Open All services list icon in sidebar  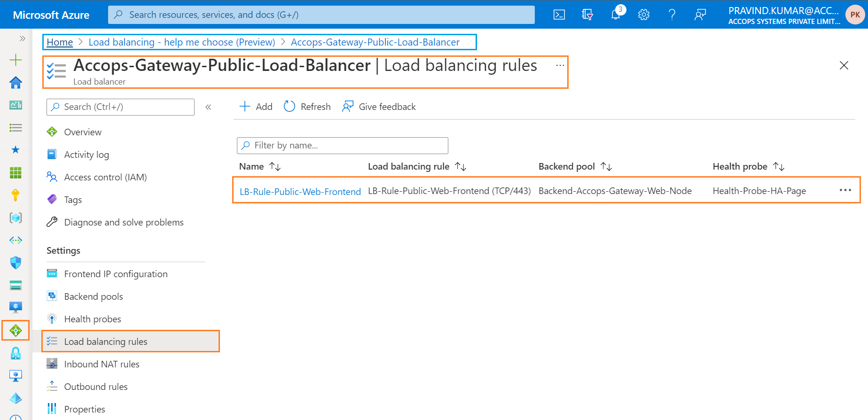16,127
